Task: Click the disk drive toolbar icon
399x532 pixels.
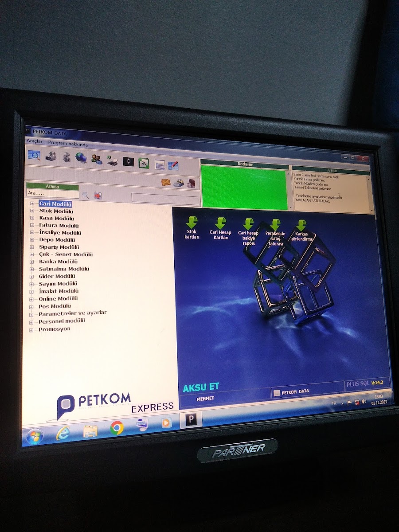Action: 51,156
